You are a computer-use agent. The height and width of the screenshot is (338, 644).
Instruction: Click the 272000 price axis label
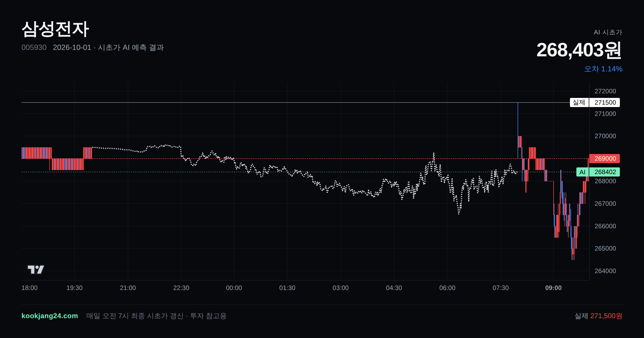[605, 91]
